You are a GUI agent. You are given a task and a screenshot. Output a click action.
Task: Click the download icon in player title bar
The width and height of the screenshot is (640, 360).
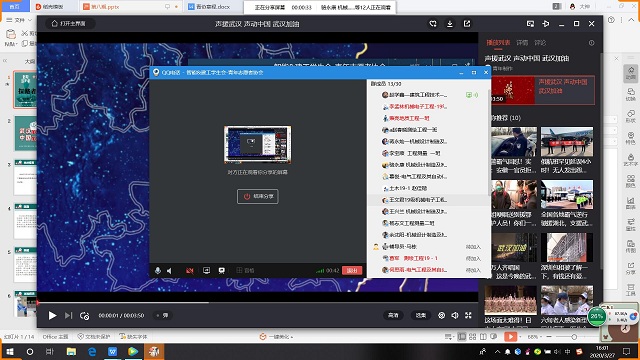pyautogui.click(x=450, y=24)
